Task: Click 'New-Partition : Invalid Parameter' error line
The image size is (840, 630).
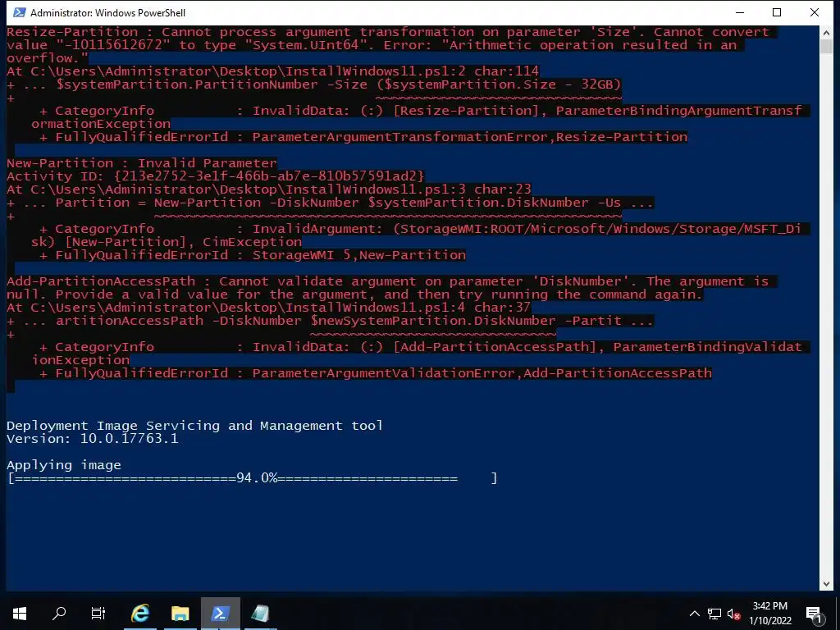Action: tap(142, 163)
